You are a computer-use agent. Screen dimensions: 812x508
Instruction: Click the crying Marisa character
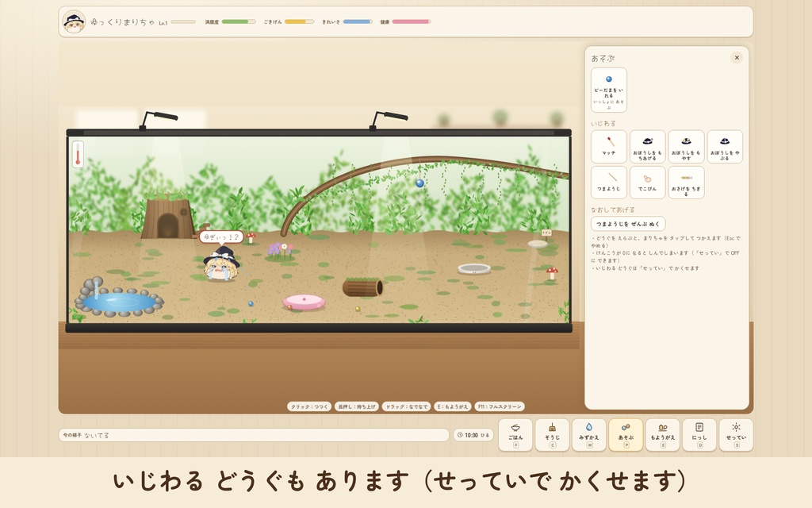222,264
